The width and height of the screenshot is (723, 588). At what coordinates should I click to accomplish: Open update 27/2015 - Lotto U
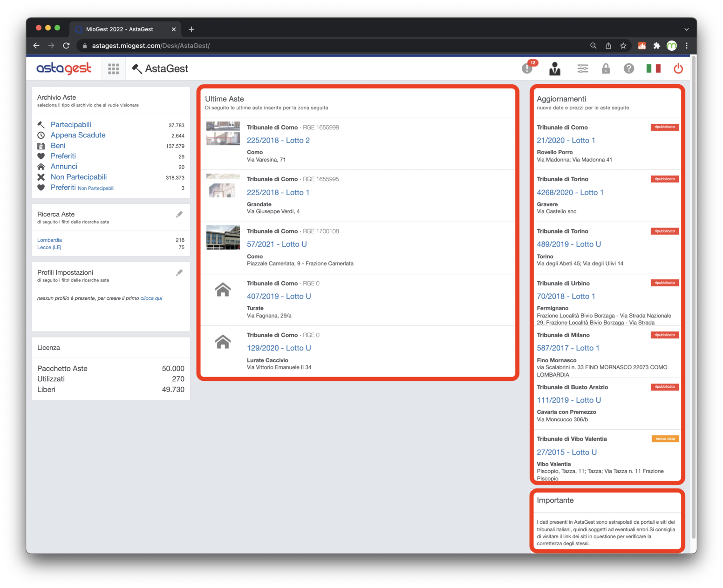click(566, 453)
